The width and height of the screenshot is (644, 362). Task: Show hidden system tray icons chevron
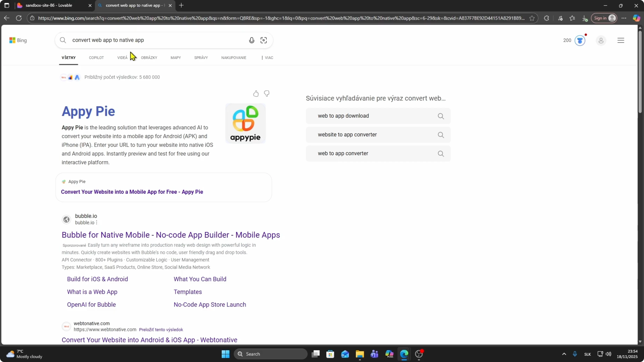tap(564, 354)
